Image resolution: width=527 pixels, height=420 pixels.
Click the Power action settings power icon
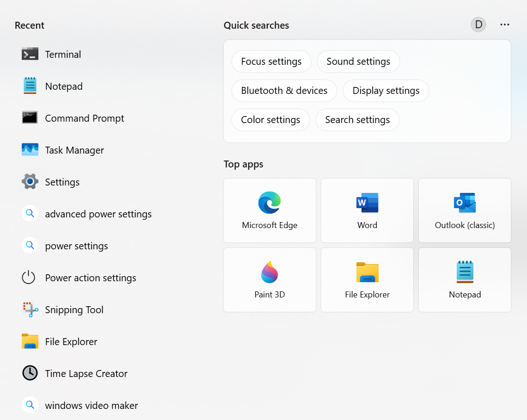click(x=29, y=277)
